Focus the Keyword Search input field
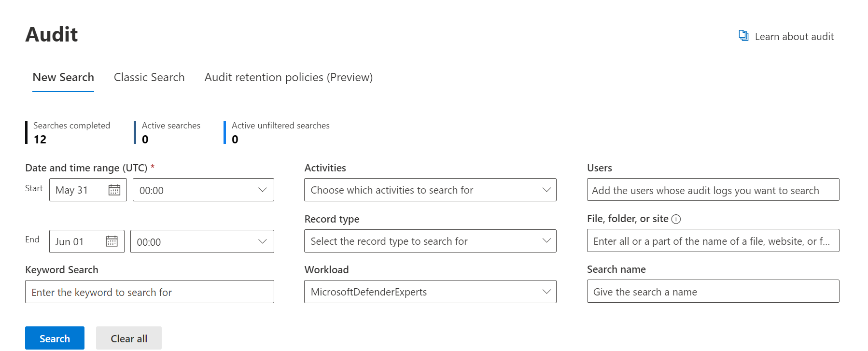The image size is (868, 351). coord(150,292)
